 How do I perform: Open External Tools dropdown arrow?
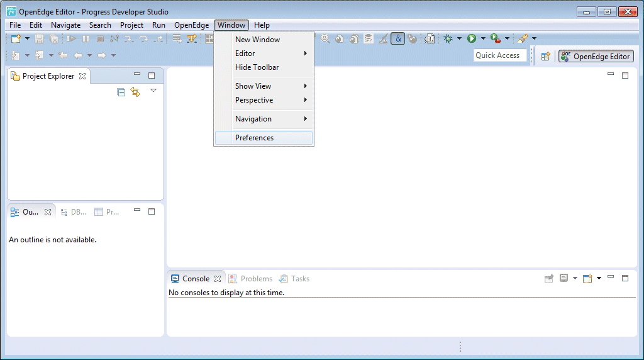pyautogui.click(x=508, y=38)
